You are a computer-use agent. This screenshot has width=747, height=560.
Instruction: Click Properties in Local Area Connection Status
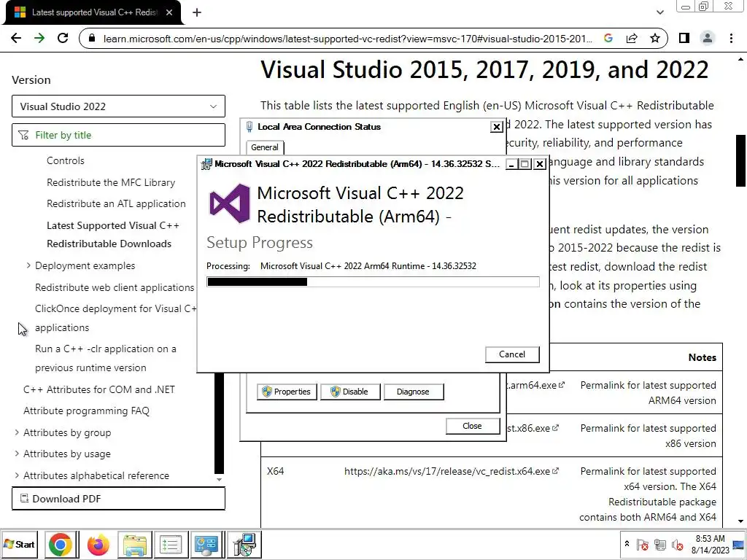click(287, 392)
